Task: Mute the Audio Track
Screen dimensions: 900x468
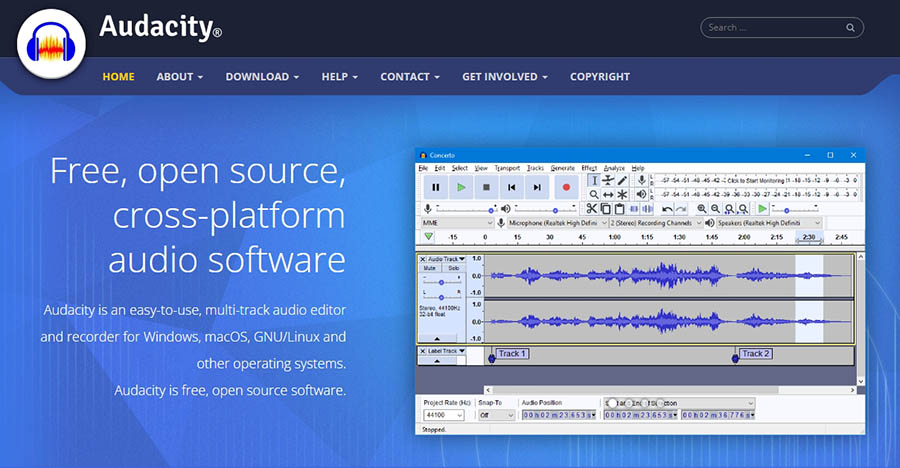Action: tap(429, 268)
